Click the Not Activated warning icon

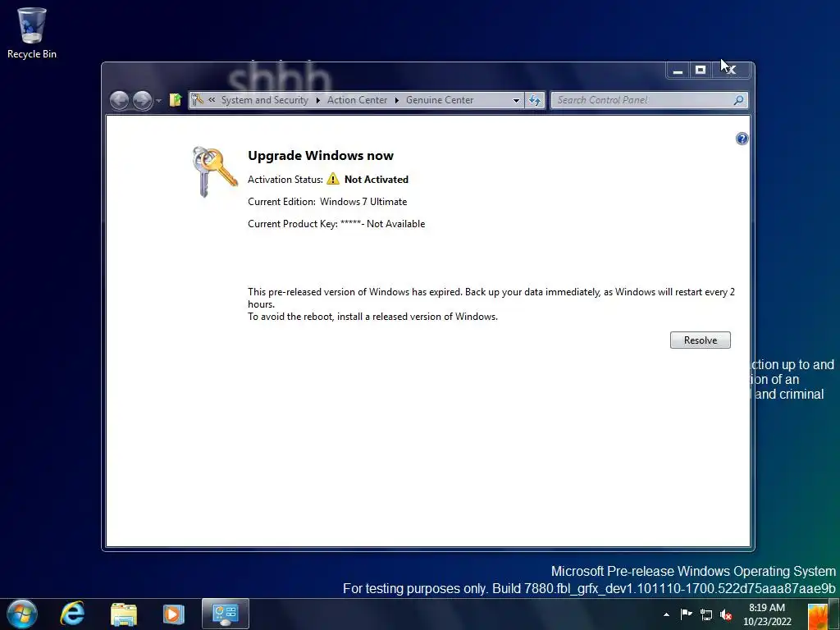click(x=333, y=179)
